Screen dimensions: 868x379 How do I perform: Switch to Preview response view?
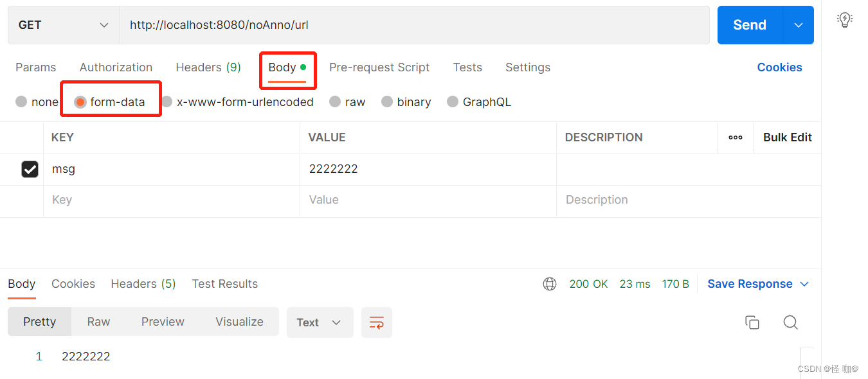click(x=163, y=322)
